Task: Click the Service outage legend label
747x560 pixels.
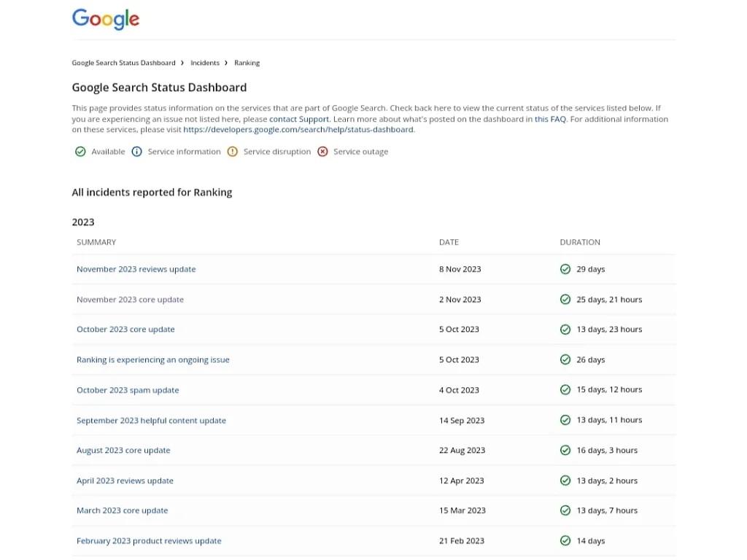Action: [x=360, y=152]
